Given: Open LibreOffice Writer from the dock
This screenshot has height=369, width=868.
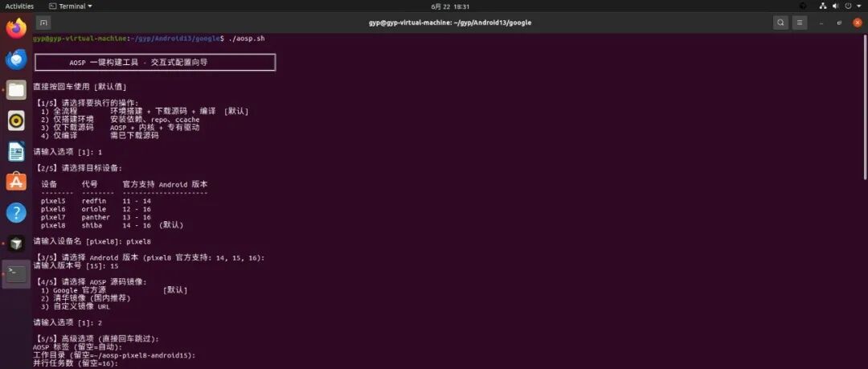Looking at the screenshot, I should [x=17, y=150].
